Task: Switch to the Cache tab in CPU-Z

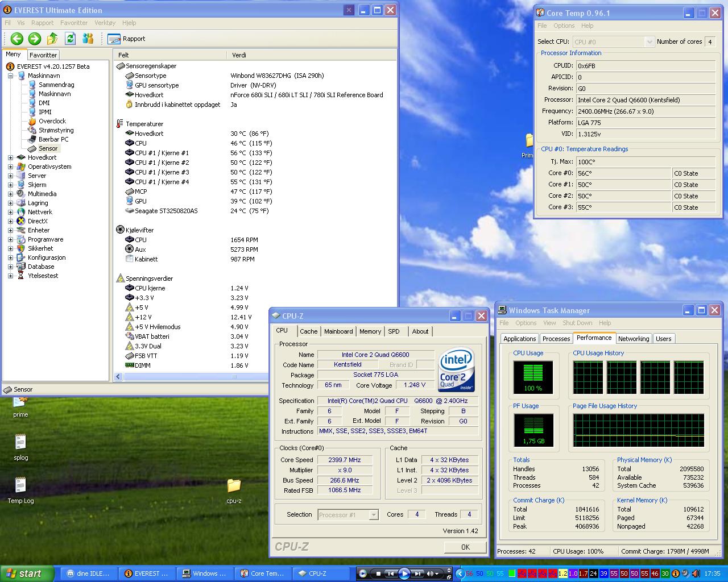Action: [x=309, y=331]
